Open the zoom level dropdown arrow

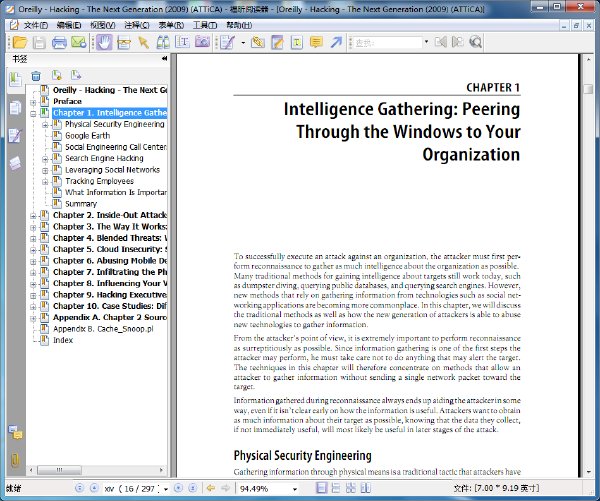click(295, 489)
